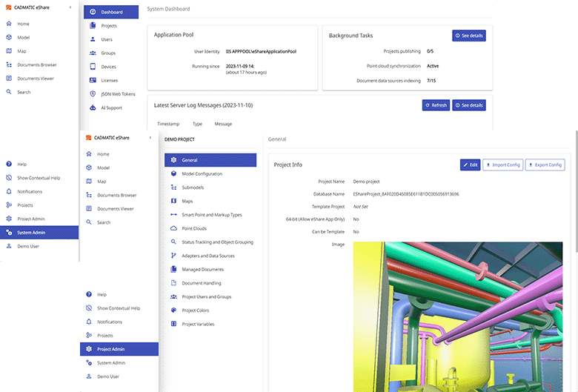Open JSON Web Tokens shield icon

click(93, 94)
